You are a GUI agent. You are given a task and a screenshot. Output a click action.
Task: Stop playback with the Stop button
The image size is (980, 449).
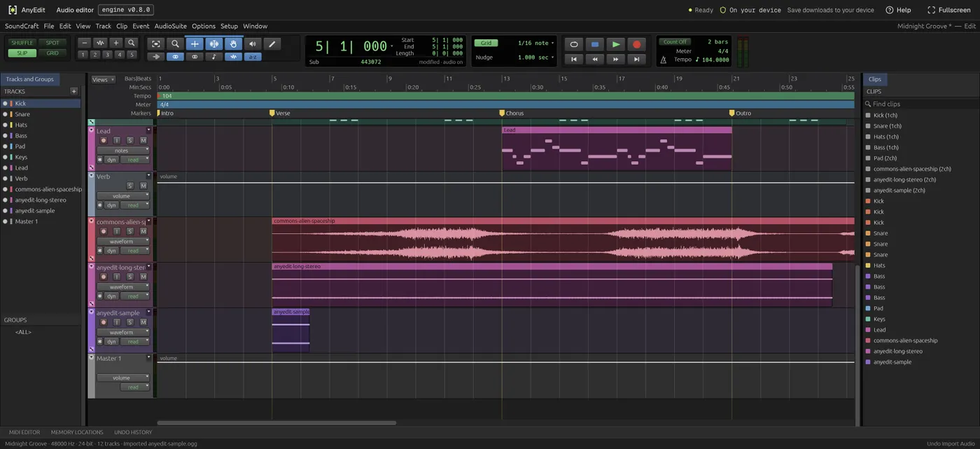[595, 44]
